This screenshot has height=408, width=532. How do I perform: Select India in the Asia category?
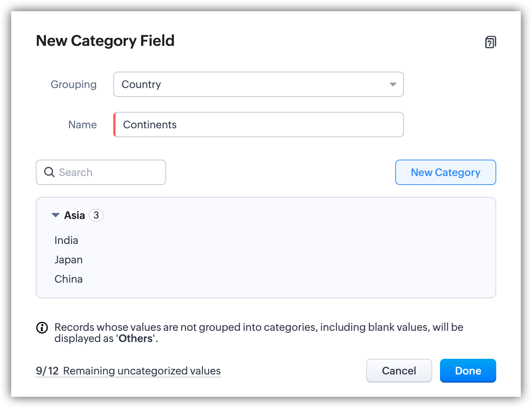pyautogui.click(x=66, y=240)
